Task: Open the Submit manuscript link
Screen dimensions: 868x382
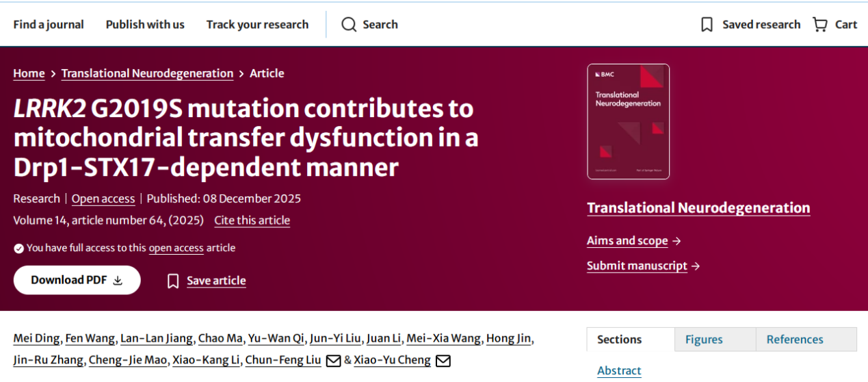Action: click(637, 266)
